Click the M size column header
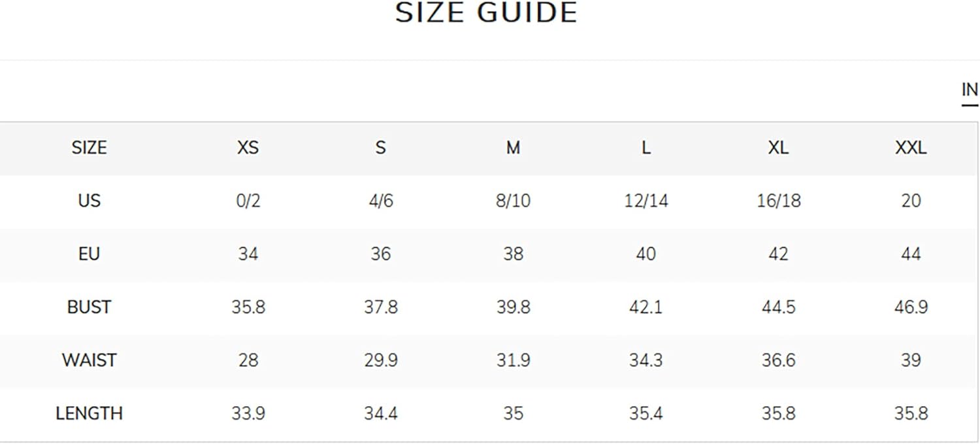This screenshot has height=444, width=980. [x=513, y=148]
